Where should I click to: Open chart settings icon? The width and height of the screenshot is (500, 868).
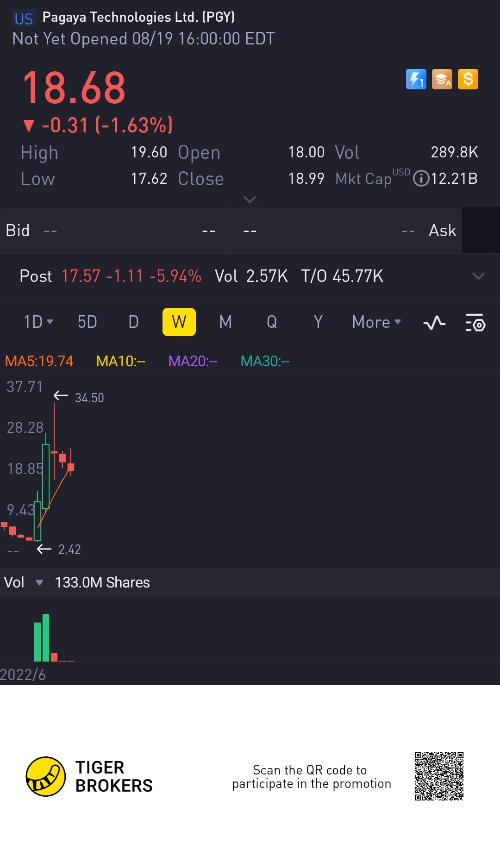475,323
